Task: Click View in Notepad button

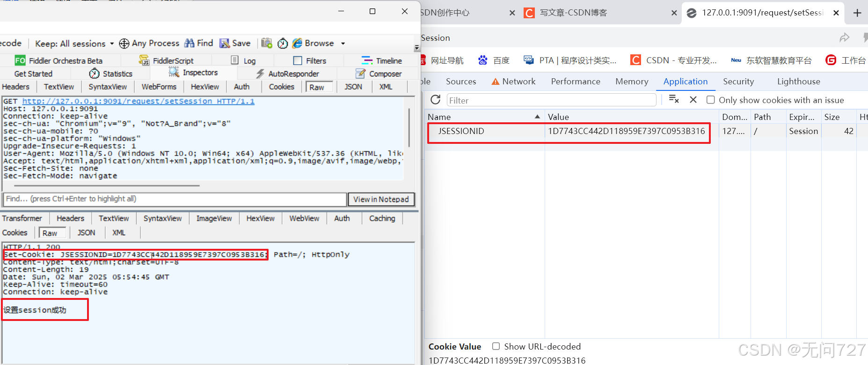Action: (381, 199)
